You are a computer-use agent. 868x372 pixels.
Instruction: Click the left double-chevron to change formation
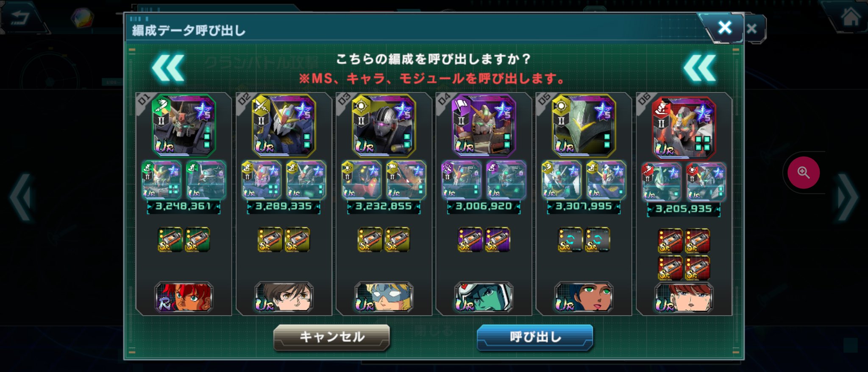click(x=168, y=68)
